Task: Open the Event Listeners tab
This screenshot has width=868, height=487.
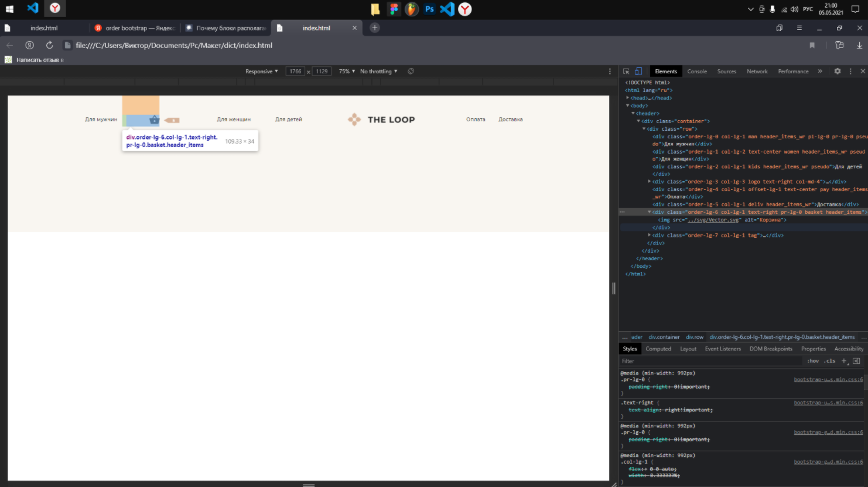Action: pos(723,349)
